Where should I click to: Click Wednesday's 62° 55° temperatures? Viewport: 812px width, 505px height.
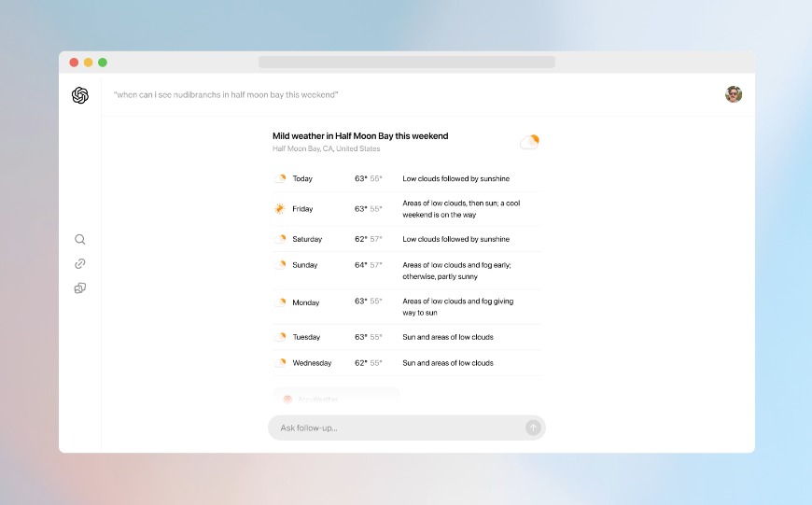click(x=368, y=362)
